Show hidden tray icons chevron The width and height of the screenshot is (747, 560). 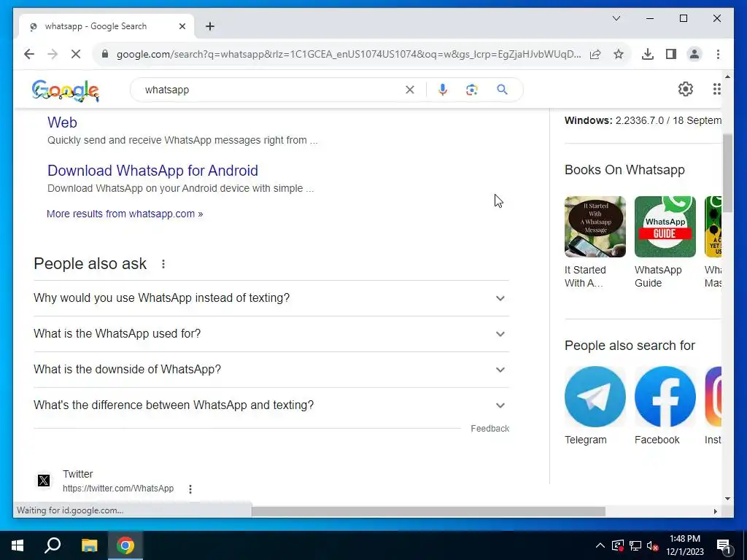click(600, 545)
